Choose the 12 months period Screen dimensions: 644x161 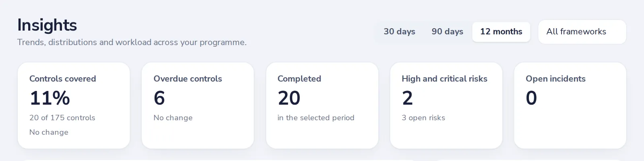(501, 32)
